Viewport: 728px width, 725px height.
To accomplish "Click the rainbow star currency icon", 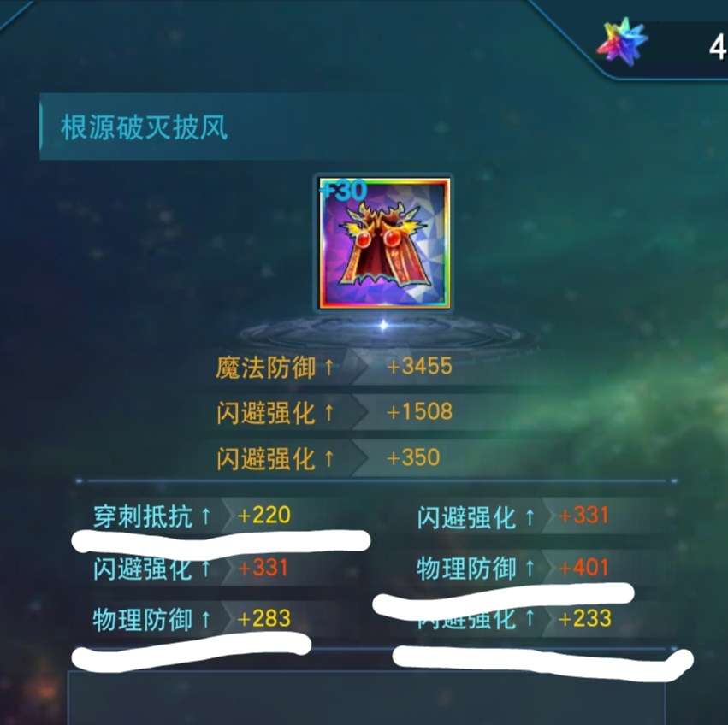I will click(622, 42).
